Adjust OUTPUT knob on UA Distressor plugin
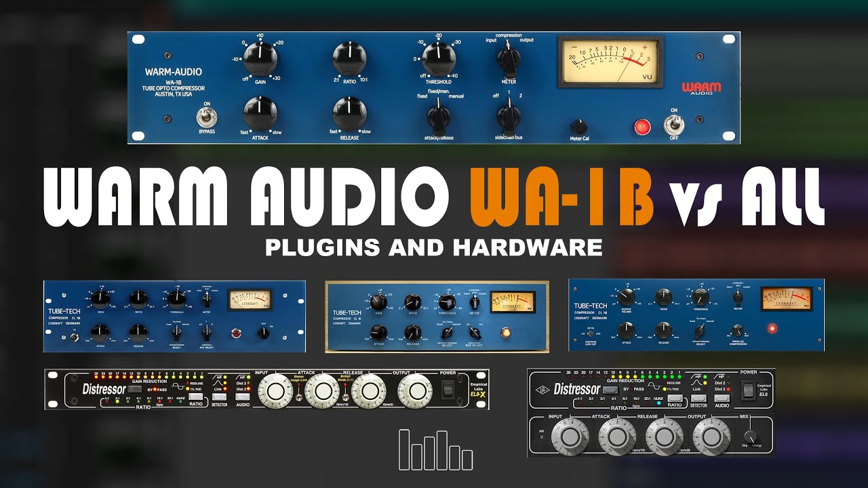Viewport: 868px width, 488px height. (x=711, y=436)
